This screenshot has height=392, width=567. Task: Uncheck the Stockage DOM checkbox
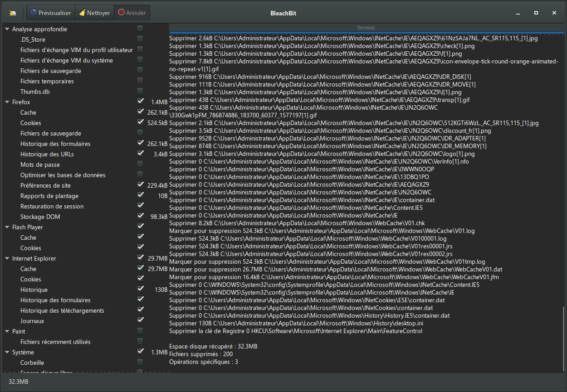pyautogui.click(x=140, y=216)
